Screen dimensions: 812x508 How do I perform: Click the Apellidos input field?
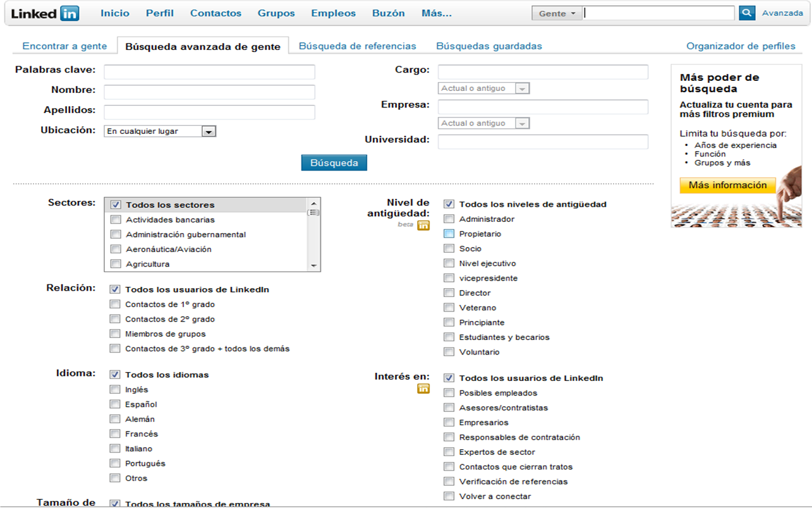point(209,112)
